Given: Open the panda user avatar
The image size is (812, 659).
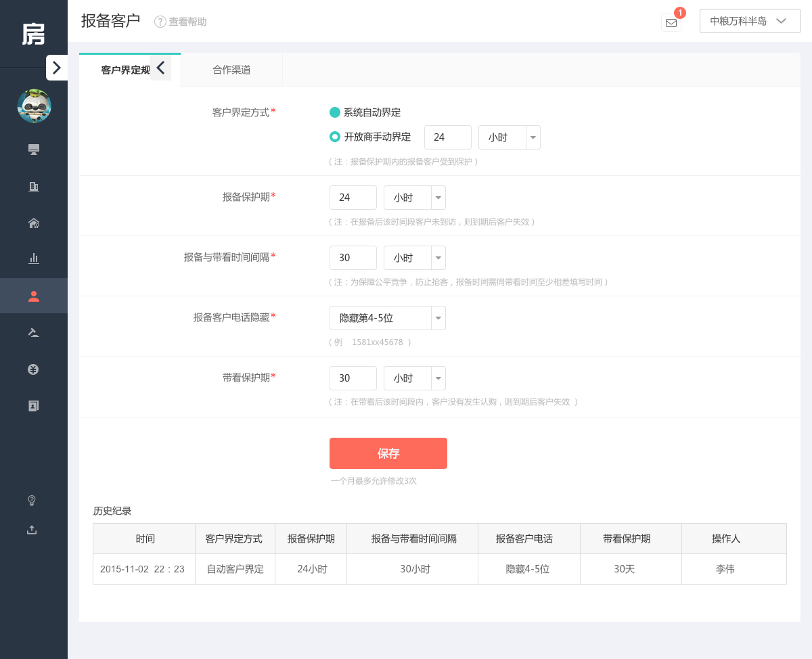Looking at the screenshot, I should [34, 106].
